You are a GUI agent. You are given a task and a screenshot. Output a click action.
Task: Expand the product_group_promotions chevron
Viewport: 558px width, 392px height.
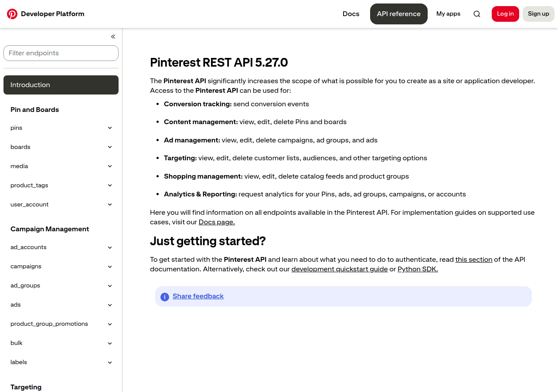point(110,324)
